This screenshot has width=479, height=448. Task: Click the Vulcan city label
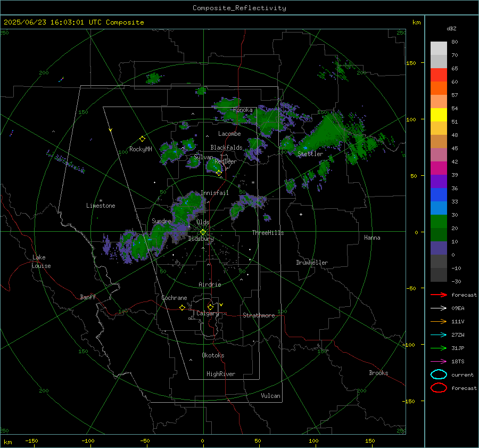click(270, 396)
